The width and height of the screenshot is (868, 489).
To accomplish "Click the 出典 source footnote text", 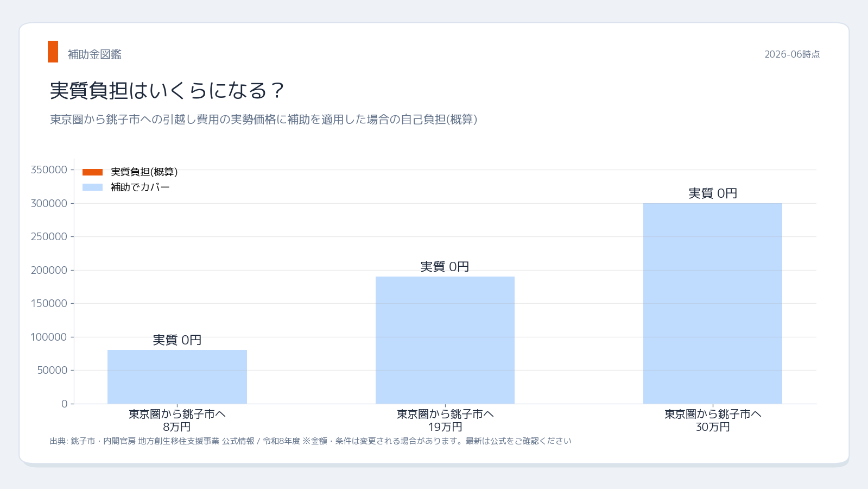I will pos(311,441).
